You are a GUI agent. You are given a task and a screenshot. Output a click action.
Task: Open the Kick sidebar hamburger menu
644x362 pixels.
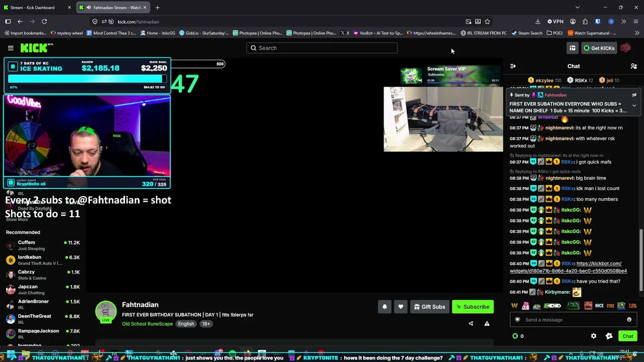click(11, 48)
